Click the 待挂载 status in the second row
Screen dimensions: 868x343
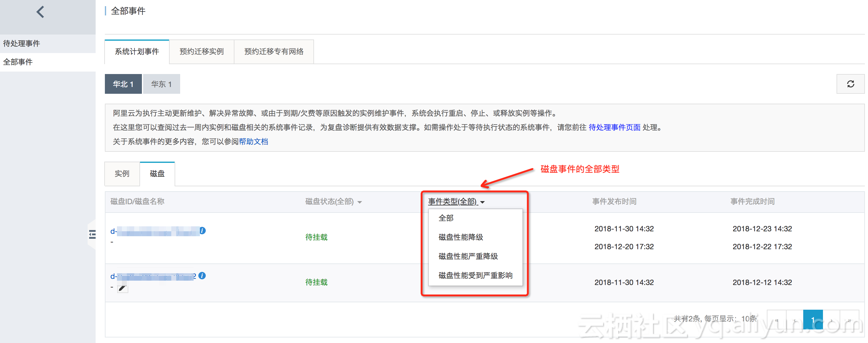tap(316, 282)
